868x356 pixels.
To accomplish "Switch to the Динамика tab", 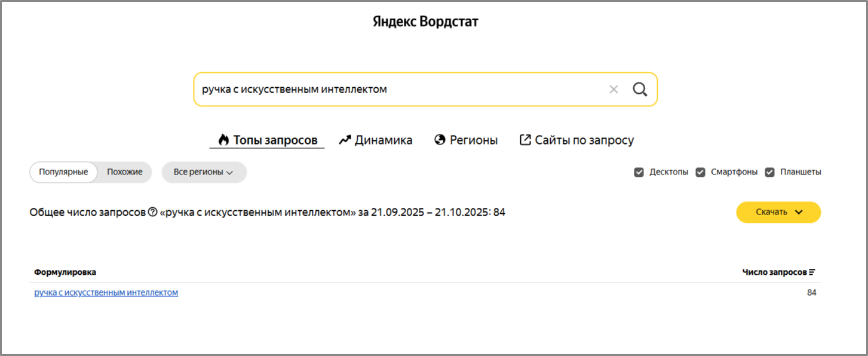I will pyautogui.click(x=376, y=140).
